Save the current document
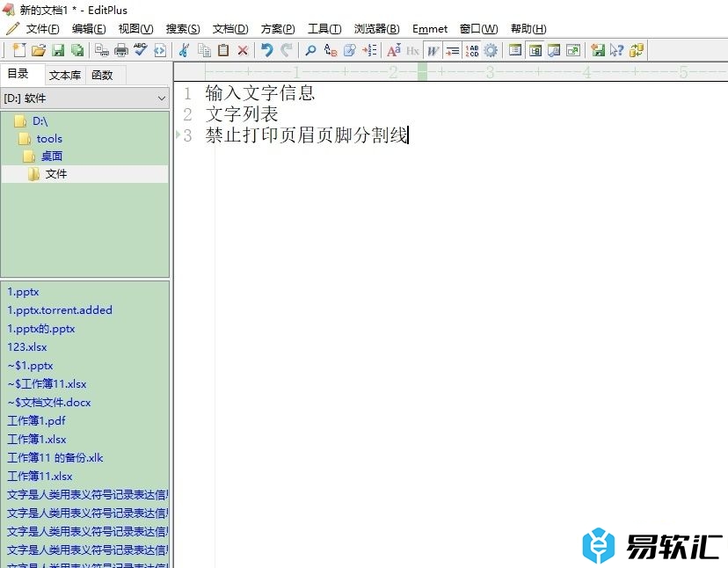The height and width of the screenshot is (568, 728). click(58, 50)
